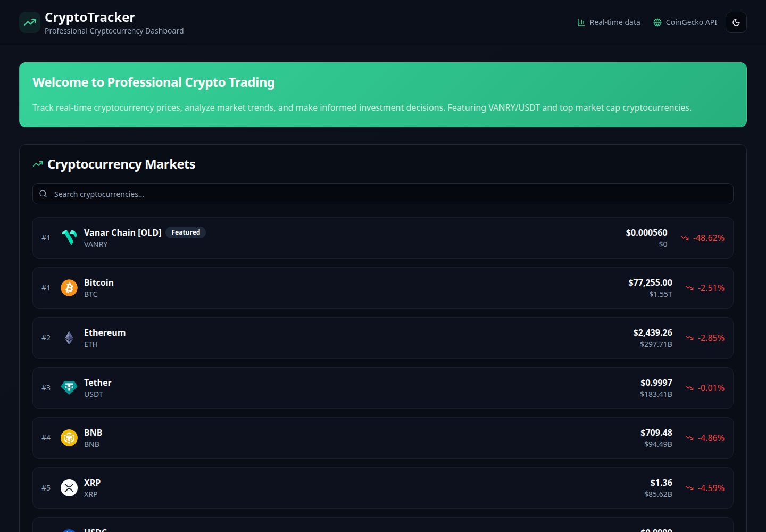
Task: Click the -4.59% change value
Action: [x=711, y=488]
